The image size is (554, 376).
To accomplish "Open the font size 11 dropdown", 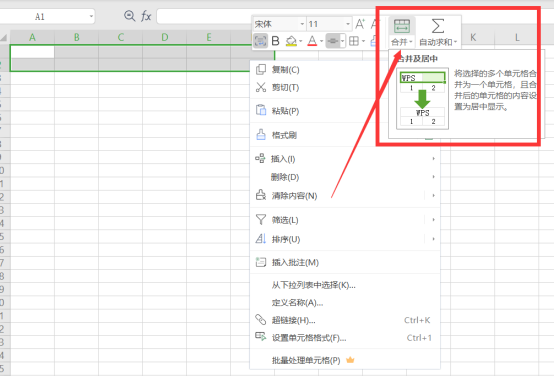I will [x=348, y=24].
